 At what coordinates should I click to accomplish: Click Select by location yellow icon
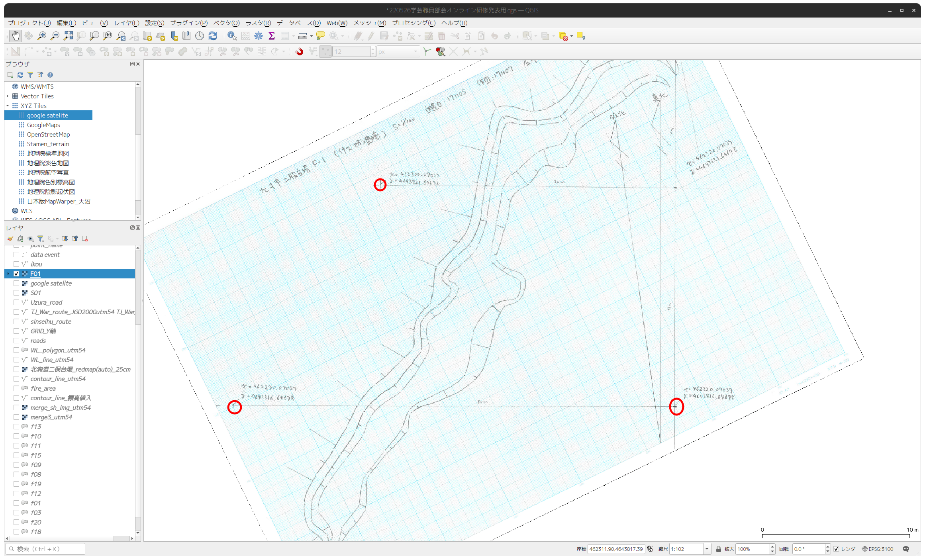click(581, 36)
